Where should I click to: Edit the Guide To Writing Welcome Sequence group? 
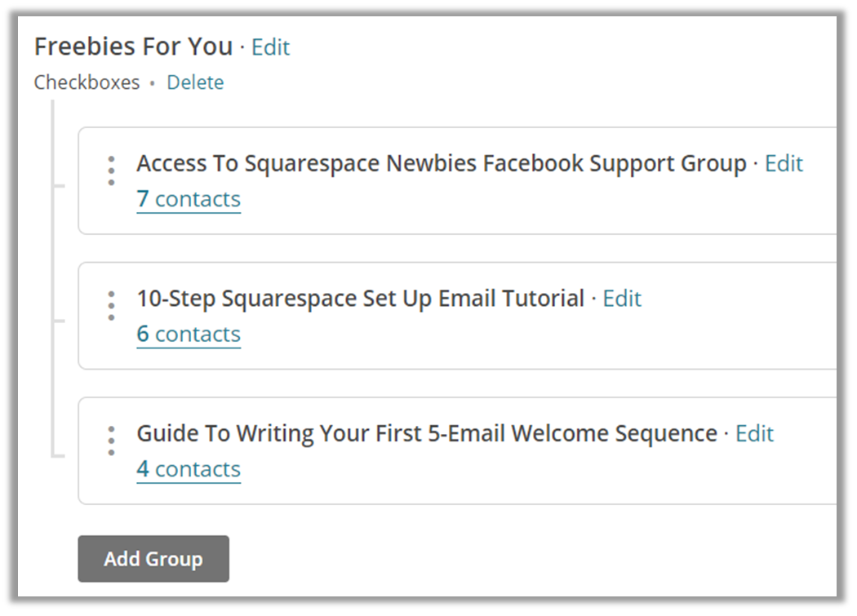[754, 433]
